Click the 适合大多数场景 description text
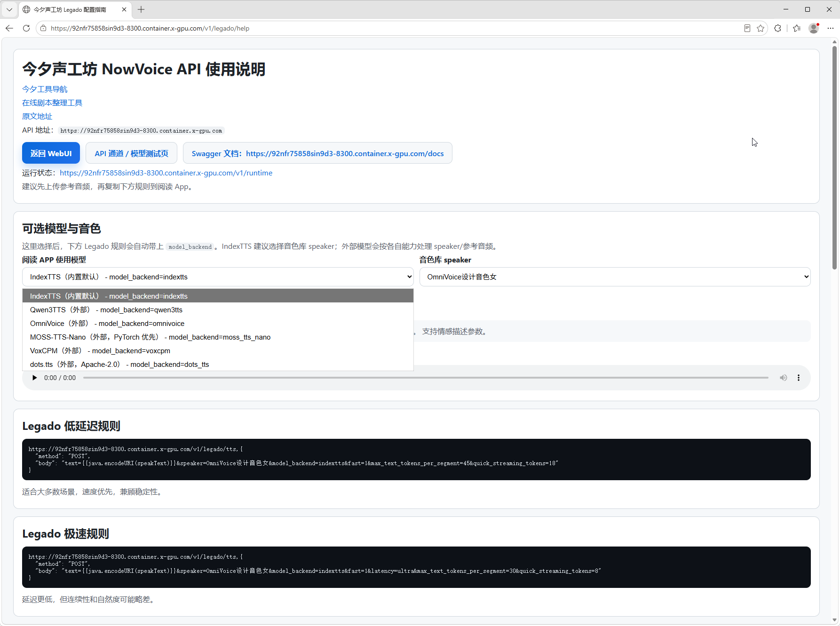The width and height of the screenshot is (840, 626). (93, 492)
